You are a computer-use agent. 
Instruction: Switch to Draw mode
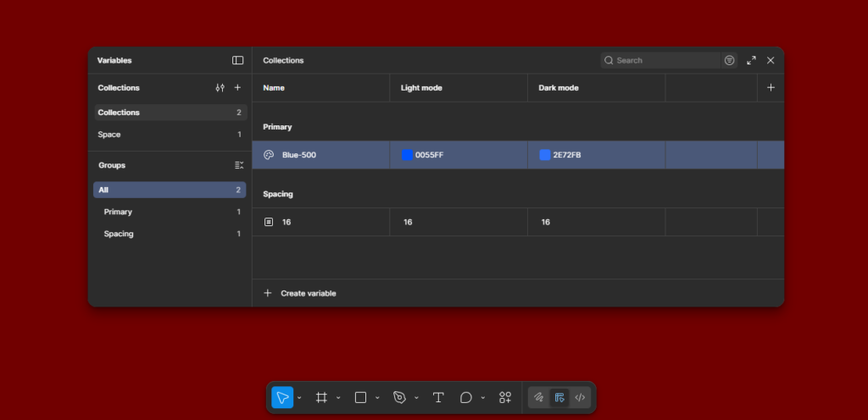(538, 397)
